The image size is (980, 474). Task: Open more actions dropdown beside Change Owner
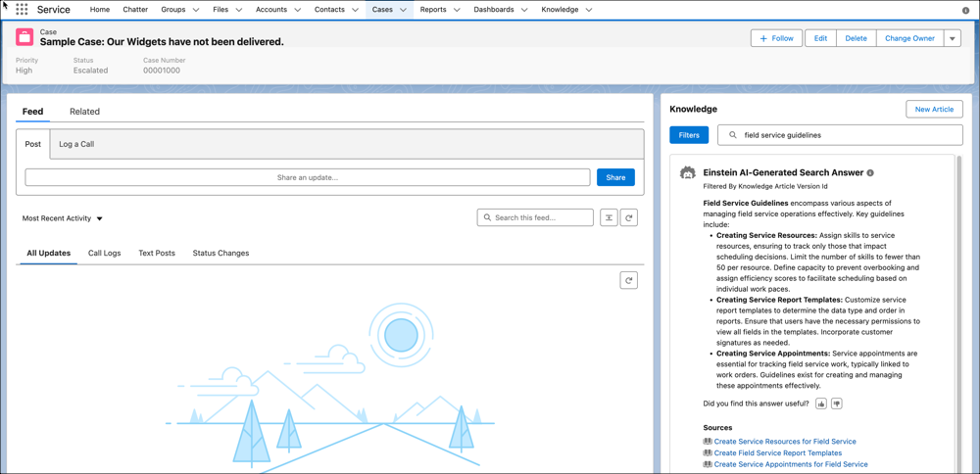pos(952,38)
